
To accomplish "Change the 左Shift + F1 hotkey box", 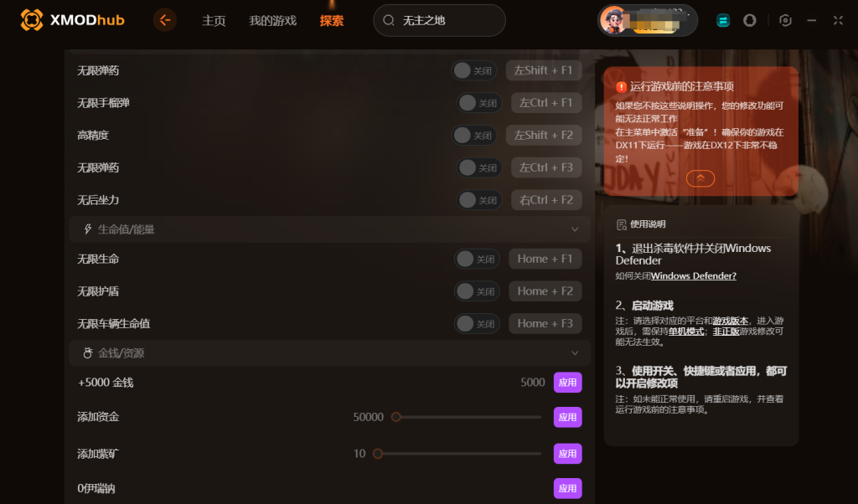I will point(543,70).
